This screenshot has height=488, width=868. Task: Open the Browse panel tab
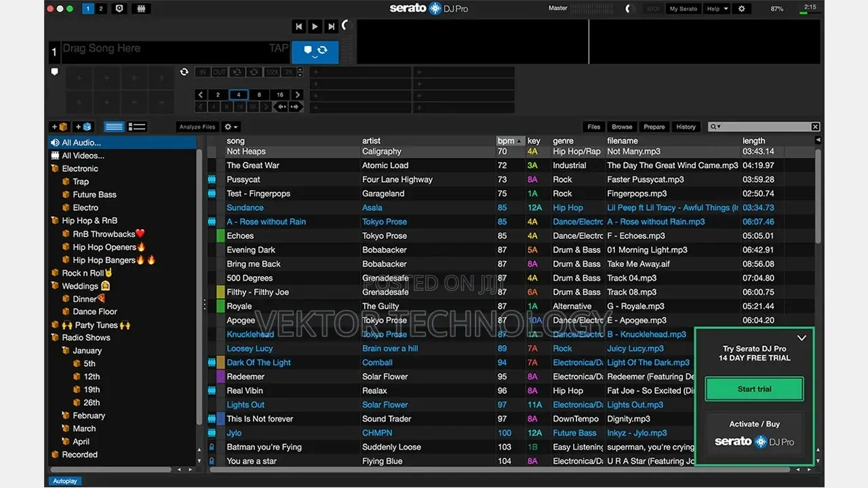[x=622, y=127]
